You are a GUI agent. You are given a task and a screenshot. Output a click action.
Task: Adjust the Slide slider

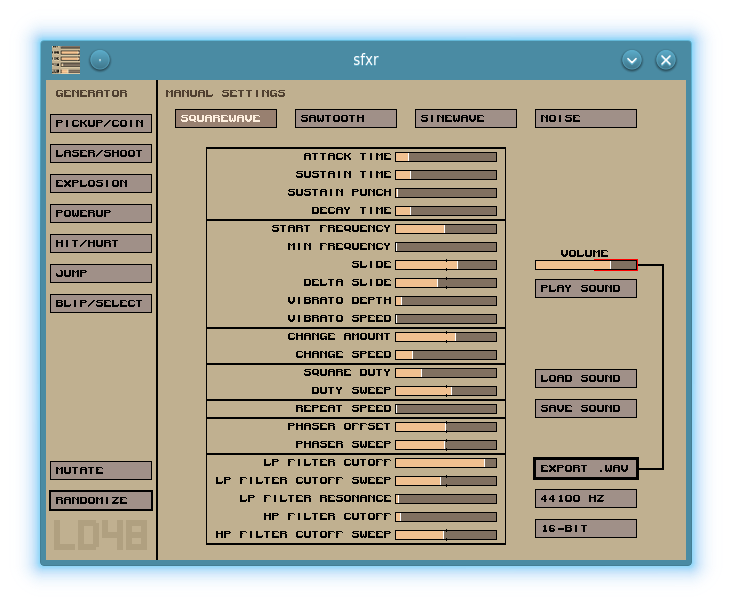[x=446, y=265]
